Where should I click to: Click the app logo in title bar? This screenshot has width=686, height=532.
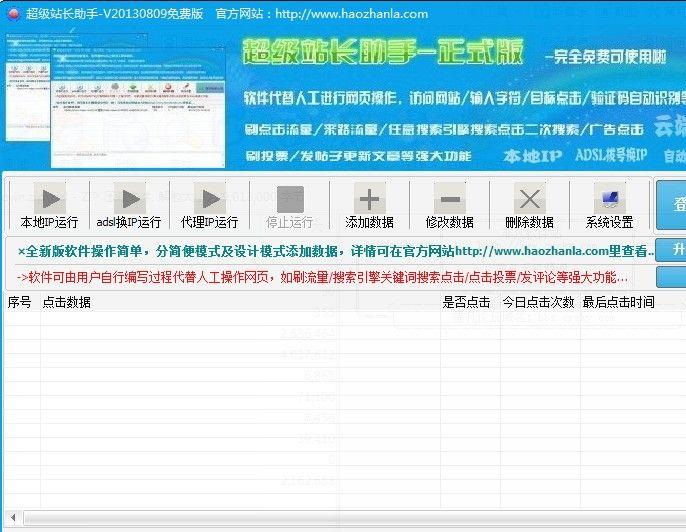[14, 14]
